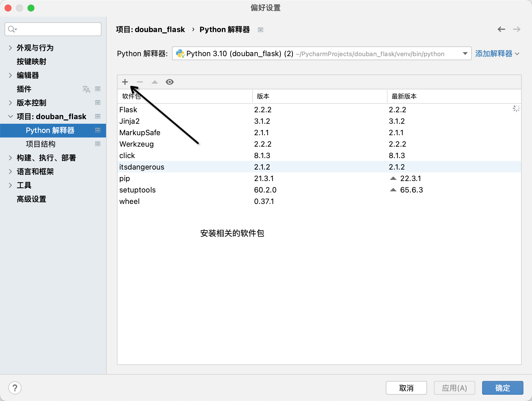The width and height of the screenshot is (532, 401).
Task: Click the 取消 button
Action: [406, 388]
